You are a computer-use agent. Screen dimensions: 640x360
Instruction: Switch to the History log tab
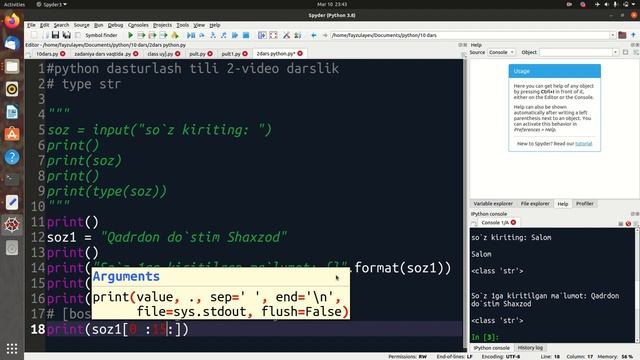tap(530, 348)
